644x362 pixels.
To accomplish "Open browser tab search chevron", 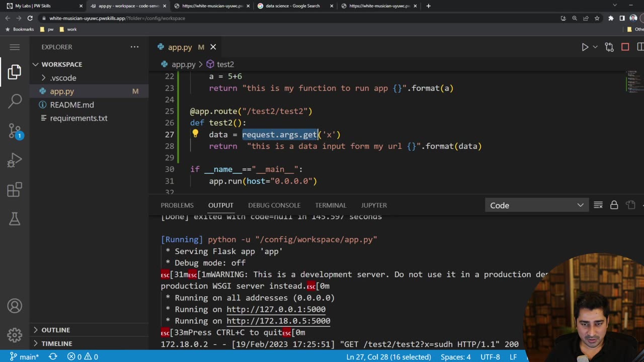I will pos(614,5).
